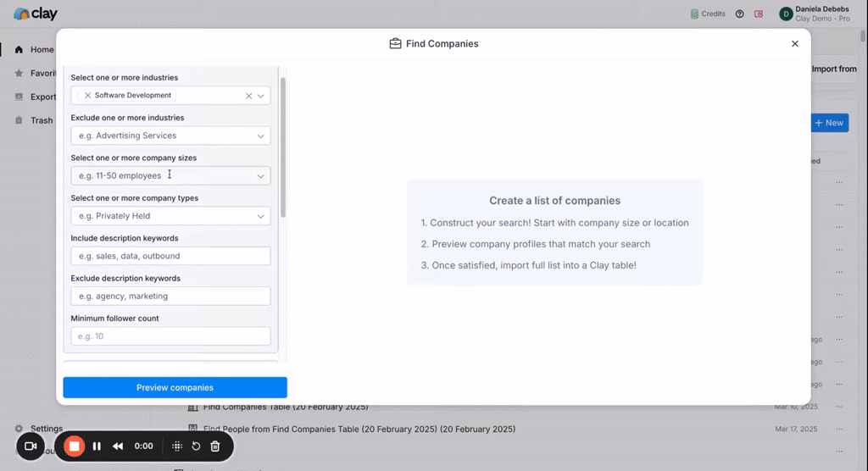Click the include description keywords field
Screen dimensions: 868x471
pos(170,256)
